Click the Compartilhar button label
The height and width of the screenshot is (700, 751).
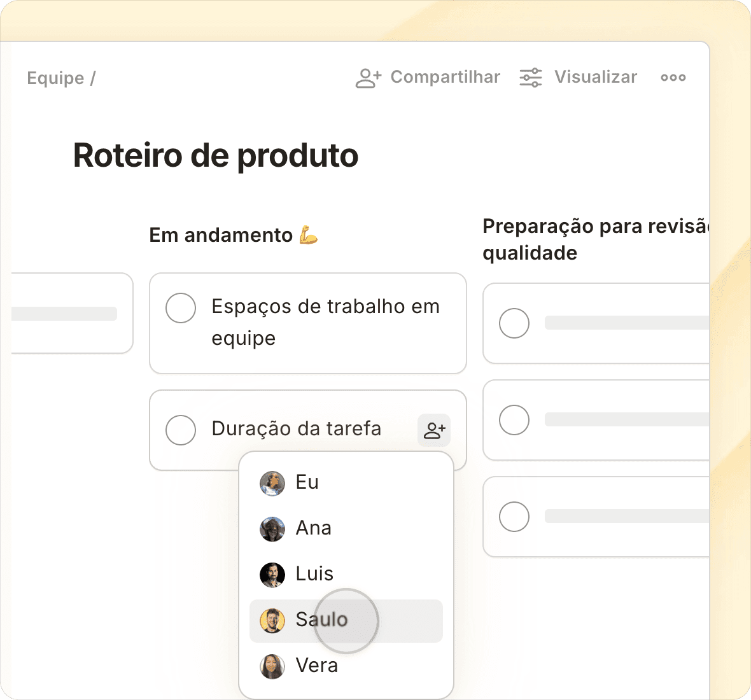(x=445, y=77)
